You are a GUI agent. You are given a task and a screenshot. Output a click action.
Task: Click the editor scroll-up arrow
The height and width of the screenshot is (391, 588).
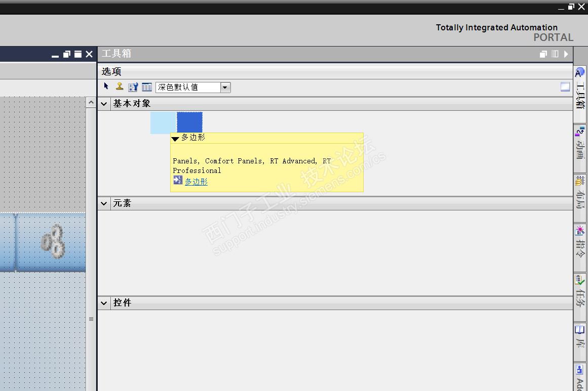coord(91,102)
